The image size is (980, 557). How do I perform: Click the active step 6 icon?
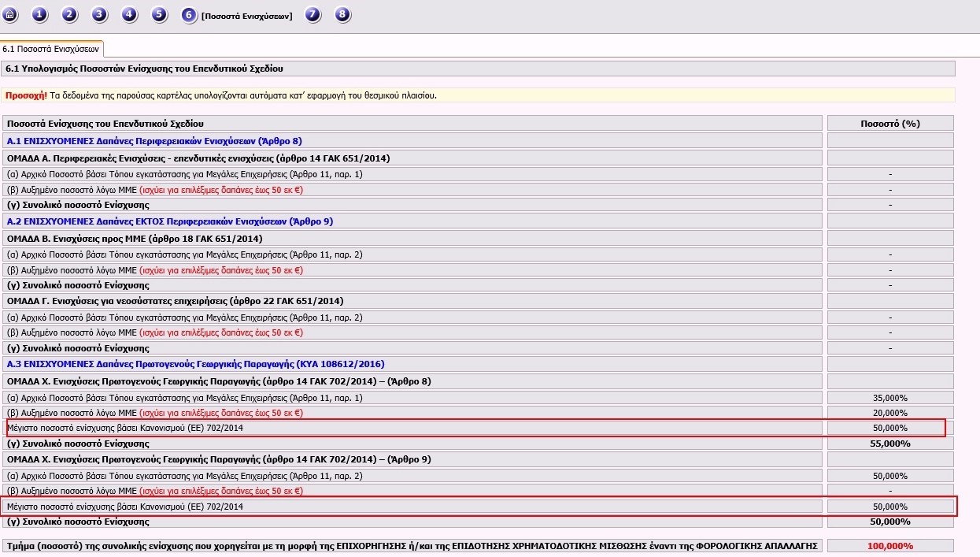pyautogui.click(x=189, y=15)
